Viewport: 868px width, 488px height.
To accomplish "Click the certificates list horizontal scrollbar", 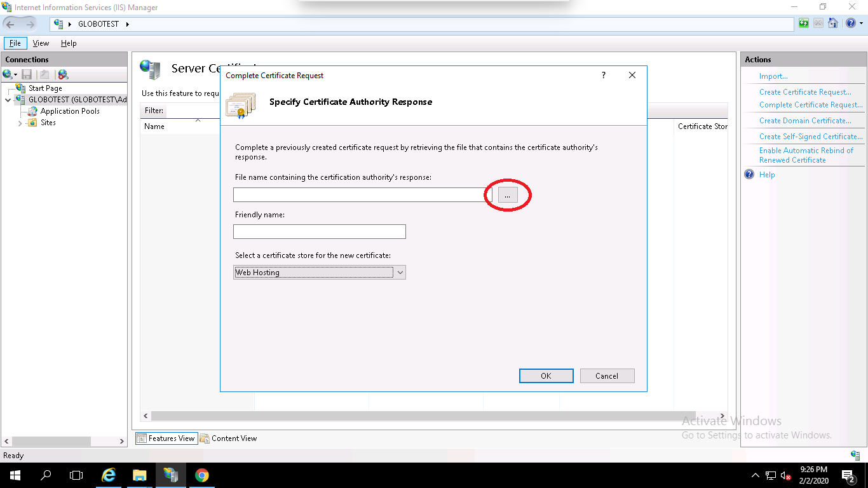I will [x=423, y=416].
